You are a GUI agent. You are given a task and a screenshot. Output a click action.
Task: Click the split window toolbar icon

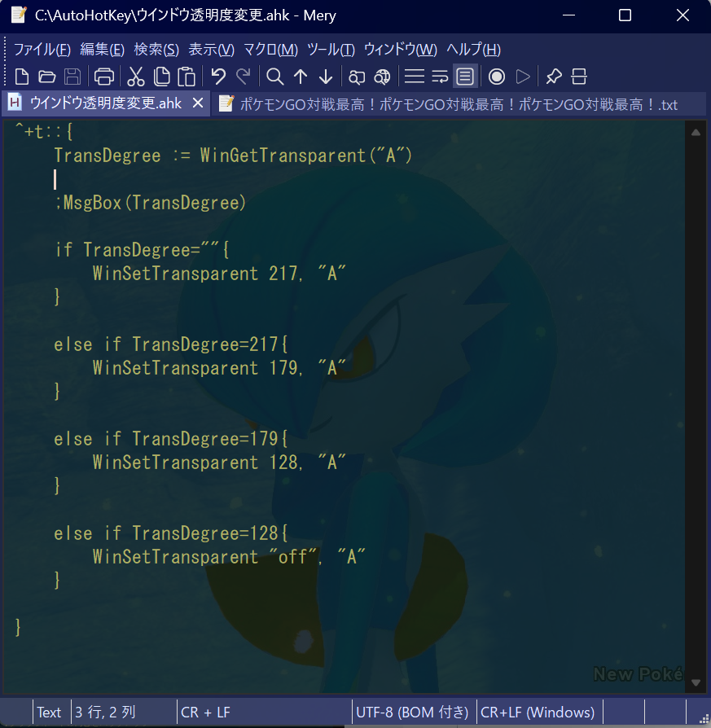578,77
